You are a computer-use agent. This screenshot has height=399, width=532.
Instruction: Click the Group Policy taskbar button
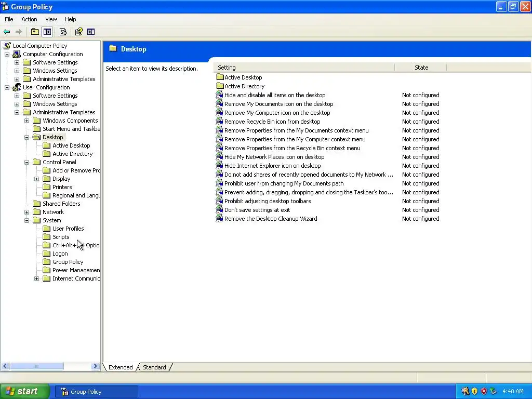(x=97, y=392)
